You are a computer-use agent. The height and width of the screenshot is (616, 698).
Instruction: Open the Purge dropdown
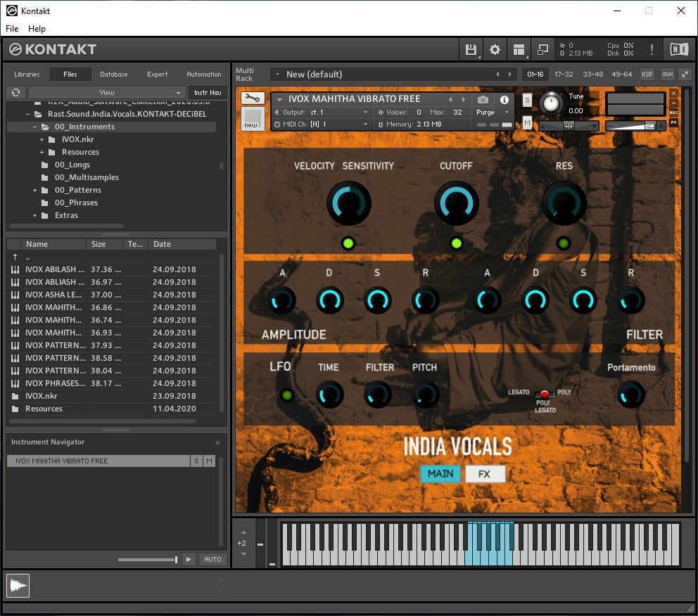click(x=493, y=112)
